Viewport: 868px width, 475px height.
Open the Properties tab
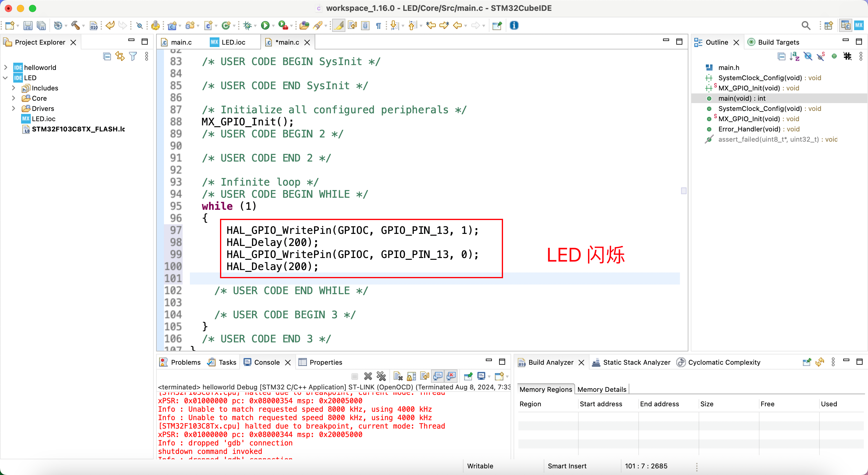(320, 362)
